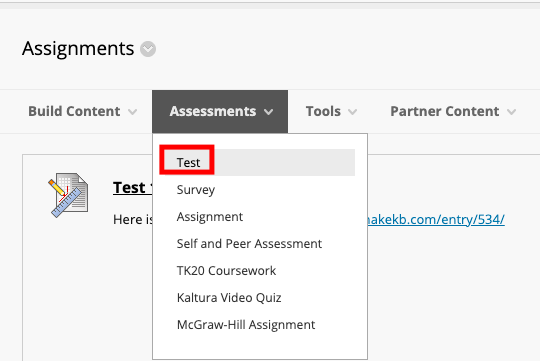Viewport: 540px width, 361px height.
Task: Open the bold underlined Test title link
Action: click(133, 188)
